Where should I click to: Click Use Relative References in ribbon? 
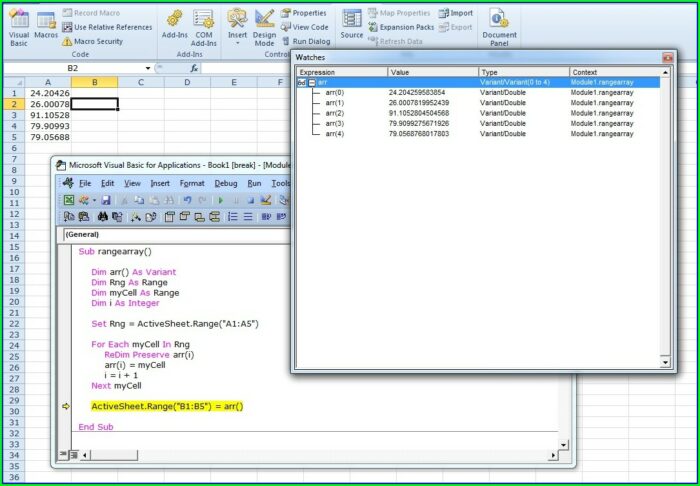pos(107,27)
